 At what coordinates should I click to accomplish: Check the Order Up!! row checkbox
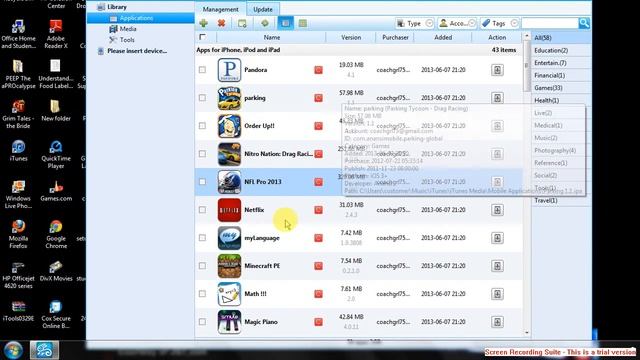[202, 126]
